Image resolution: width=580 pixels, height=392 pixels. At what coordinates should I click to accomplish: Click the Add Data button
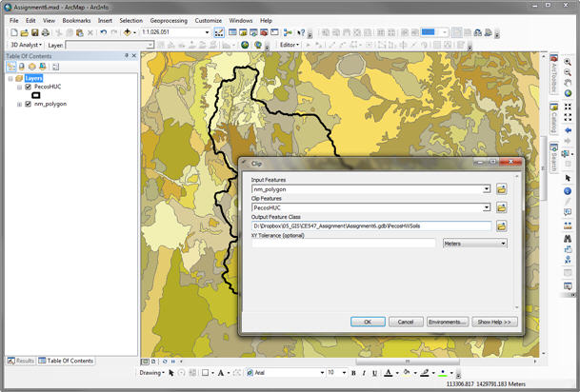point(128,32)
